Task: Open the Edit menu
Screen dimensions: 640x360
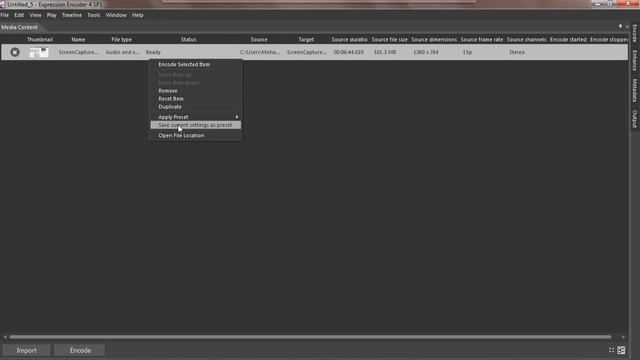Action: pos(19,15)
